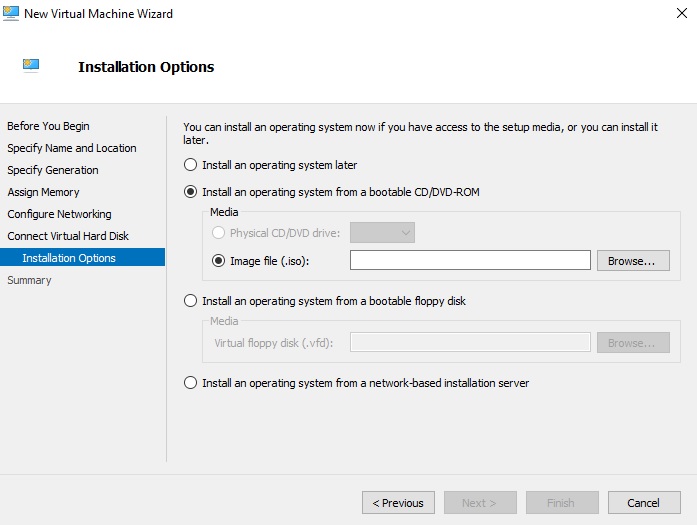This screenshot has width=697, height=525.
Task: Click the virtual machine icon beside Installation Options
Action: click(x=31, y=66)
